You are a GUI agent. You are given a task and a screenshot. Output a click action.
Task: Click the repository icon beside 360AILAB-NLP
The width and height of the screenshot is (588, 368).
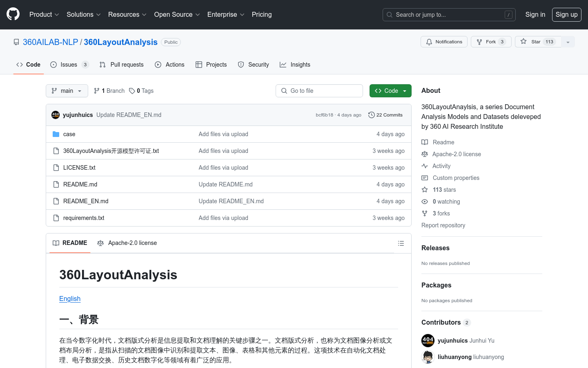coord(16,42)
